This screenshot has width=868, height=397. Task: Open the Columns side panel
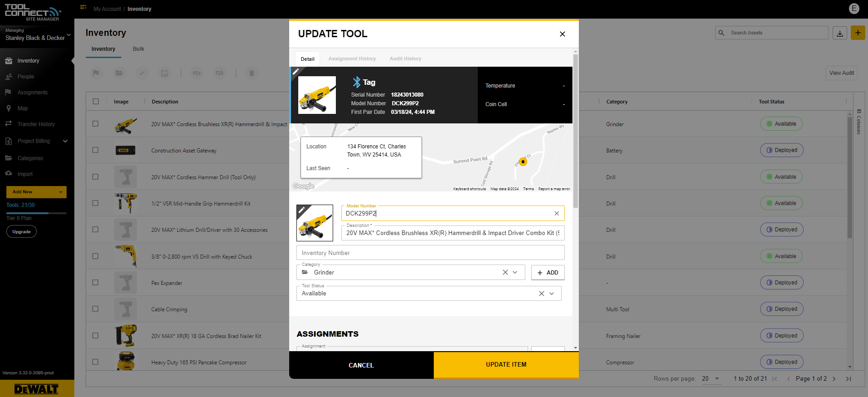coord(859,122)
